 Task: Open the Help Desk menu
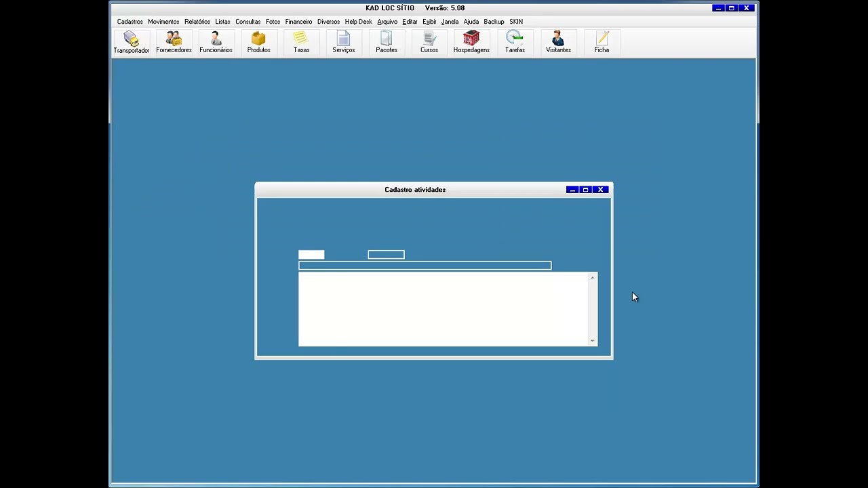(358, 22)
